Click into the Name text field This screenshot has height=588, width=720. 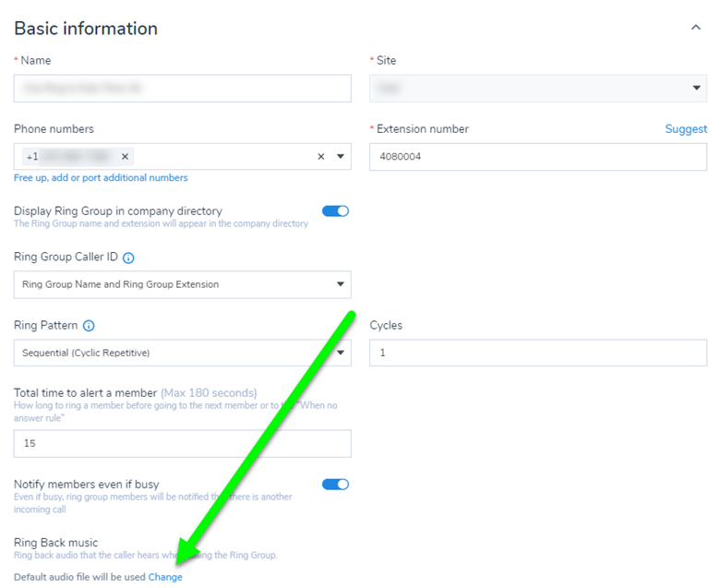tap(182, 89)
